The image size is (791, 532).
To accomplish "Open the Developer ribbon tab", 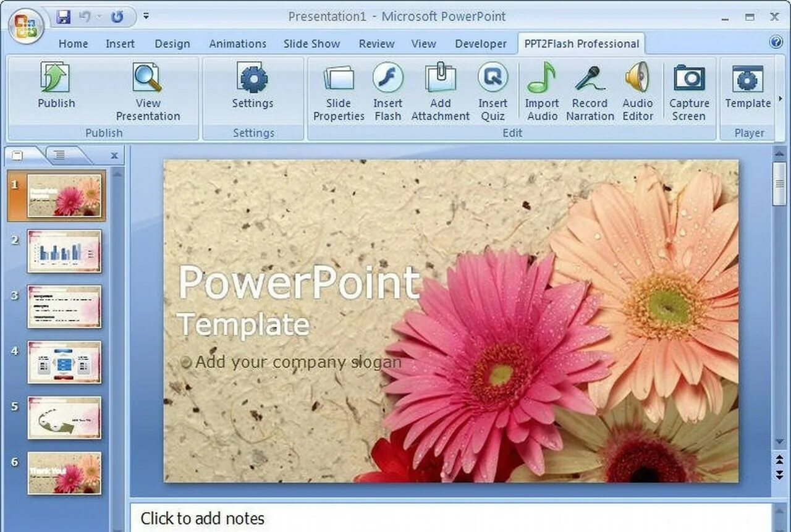I will click(x=481, y=44).
